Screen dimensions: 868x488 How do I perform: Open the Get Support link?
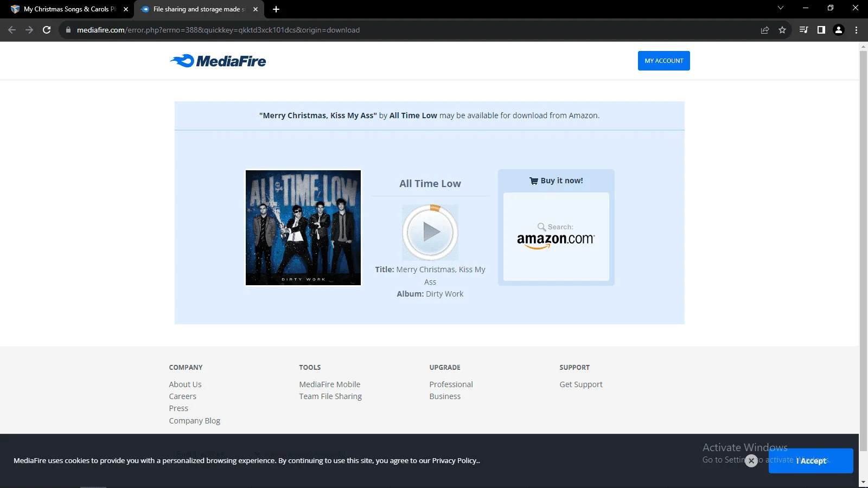click(581, 384)
